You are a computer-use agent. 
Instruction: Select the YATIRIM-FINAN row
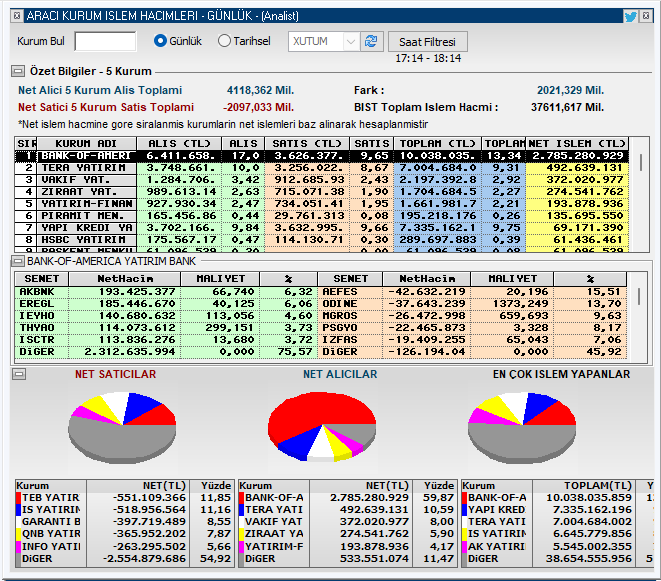[x=322, y=204]
